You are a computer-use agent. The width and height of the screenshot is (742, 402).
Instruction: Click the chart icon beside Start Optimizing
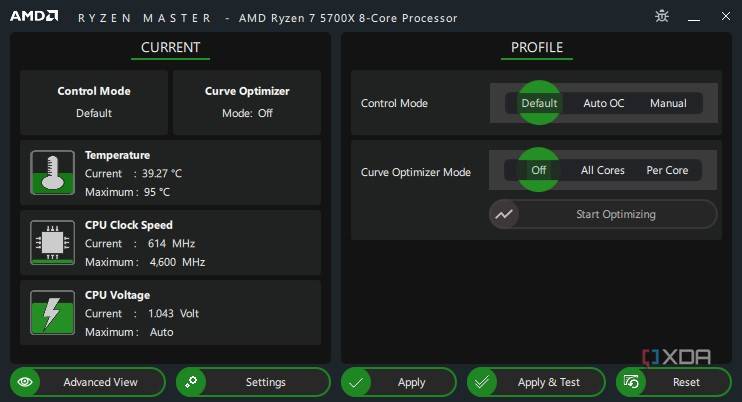(504, 214)
